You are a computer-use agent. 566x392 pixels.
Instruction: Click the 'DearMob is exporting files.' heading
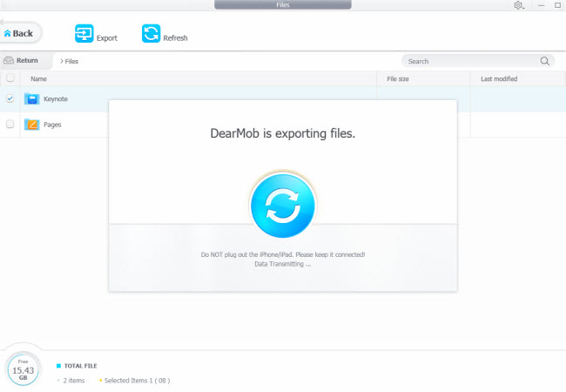coord(283,133)
